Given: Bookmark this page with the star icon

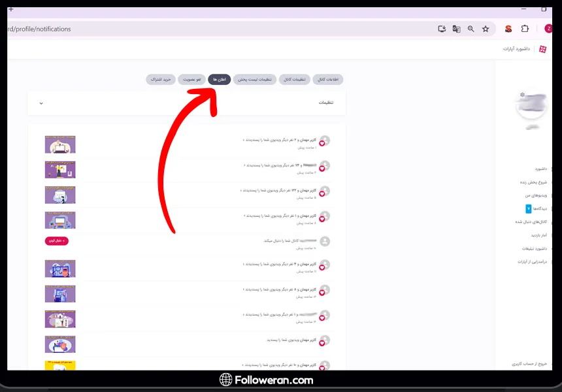Looking at the screenshot, I should pos(486,29).
